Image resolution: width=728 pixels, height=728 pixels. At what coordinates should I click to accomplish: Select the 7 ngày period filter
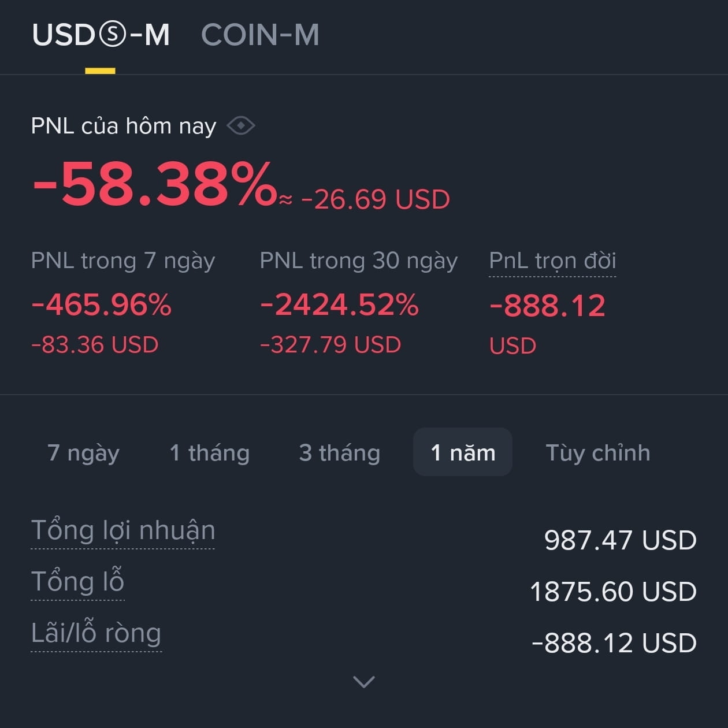pos(83,453)
